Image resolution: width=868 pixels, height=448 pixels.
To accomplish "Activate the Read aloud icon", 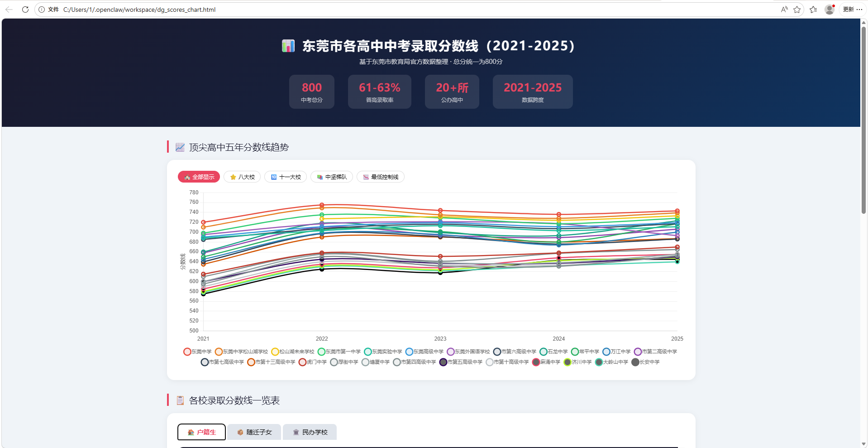I will [x=784, y=10].
